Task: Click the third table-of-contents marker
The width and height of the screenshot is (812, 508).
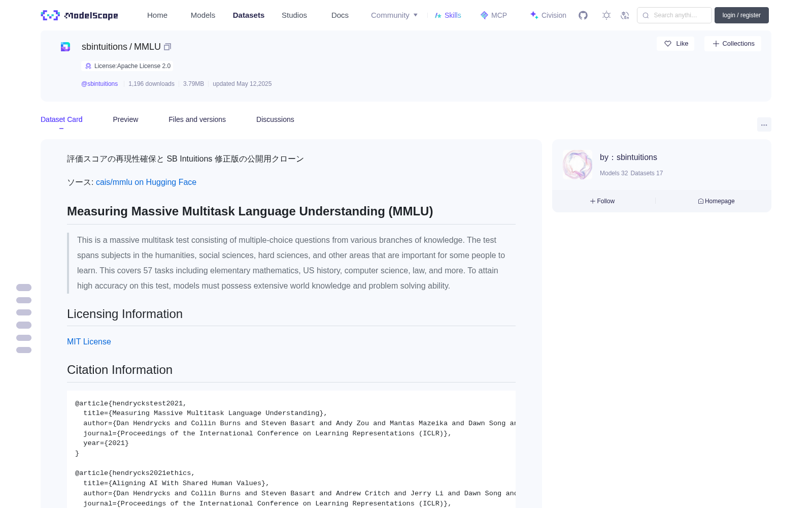Action: point(24,312)
